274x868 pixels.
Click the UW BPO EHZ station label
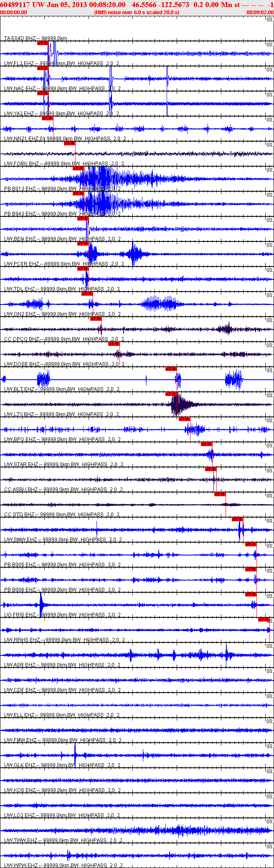(x=20, y=439)
